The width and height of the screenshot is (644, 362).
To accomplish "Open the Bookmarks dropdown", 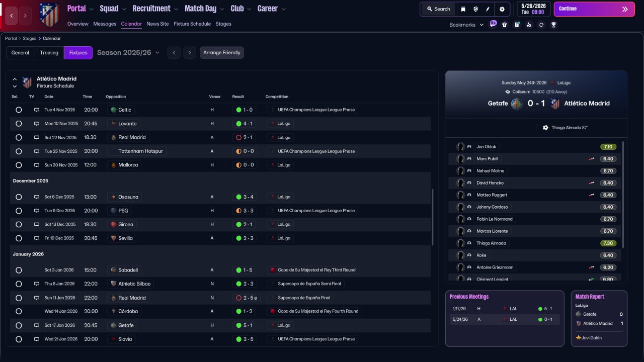I will click(x=466, y=25).
